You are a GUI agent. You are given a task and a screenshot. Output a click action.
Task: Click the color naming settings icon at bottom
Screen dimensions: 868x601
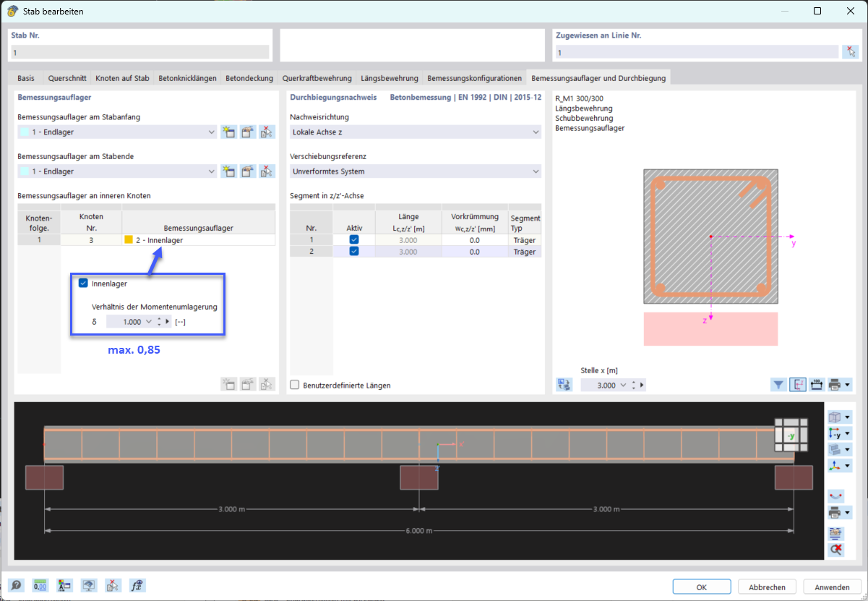pos(64,586)
